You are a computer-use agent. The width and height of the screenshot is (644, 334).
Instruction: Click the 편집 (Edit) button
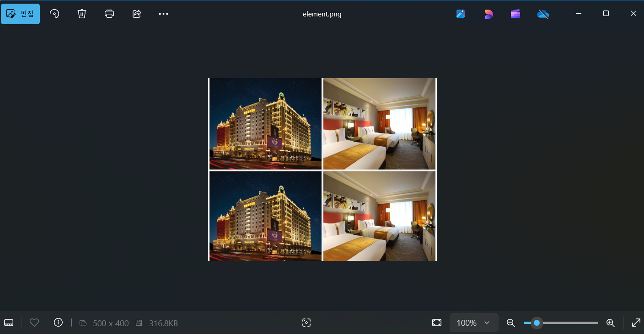20,14
